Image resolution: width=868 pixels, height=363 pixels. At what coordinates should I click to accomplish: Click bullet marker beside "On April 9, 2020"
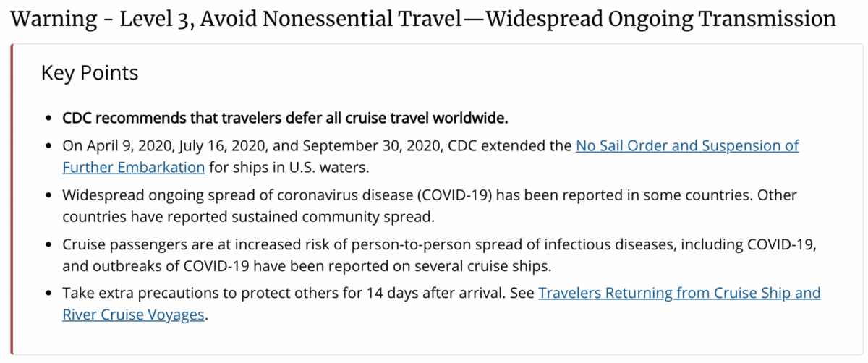pyautogui.click(x=48, y=146)
